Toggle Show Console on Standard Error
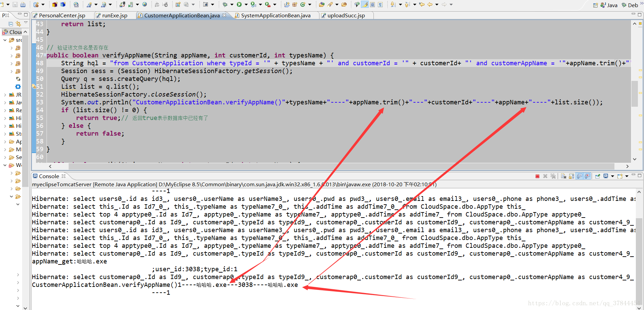The height and width of the screenshot is (310, 644). pos(588,176)
